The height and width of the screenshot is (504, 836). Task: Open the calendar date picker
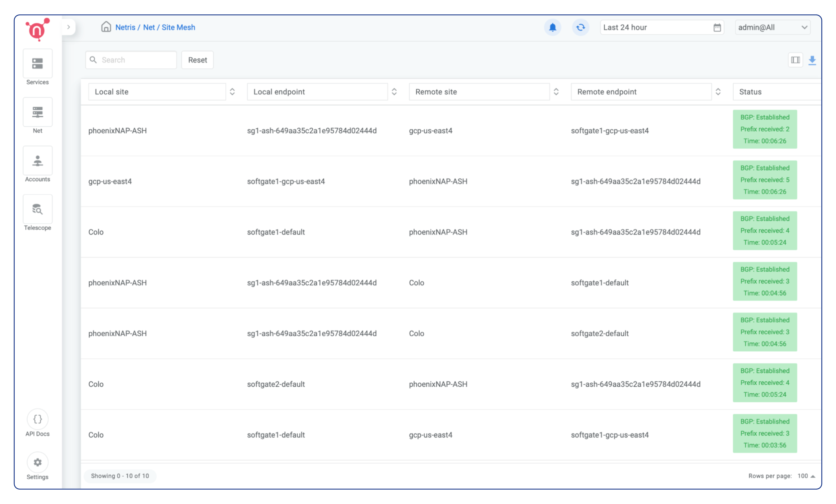[x=717, y=27]
